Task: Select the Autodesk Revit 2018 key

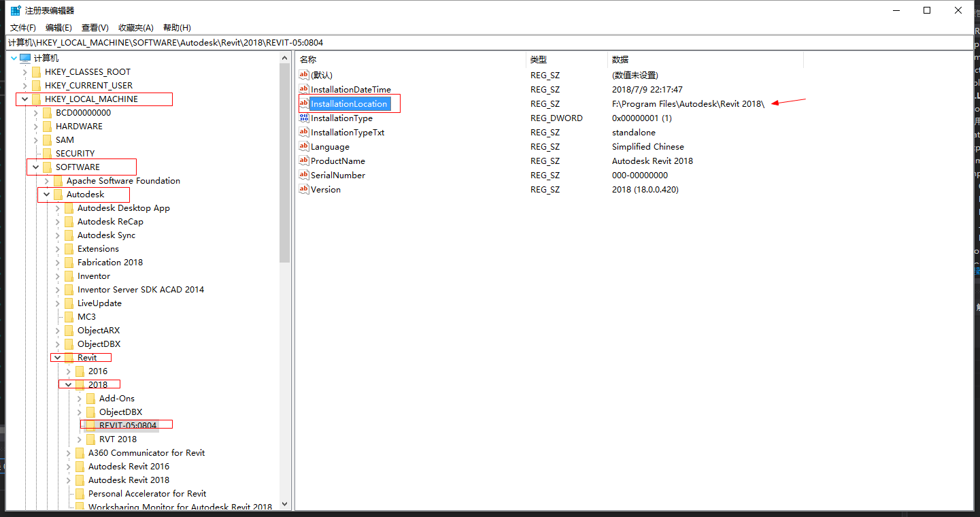Action: coord(129,480)
